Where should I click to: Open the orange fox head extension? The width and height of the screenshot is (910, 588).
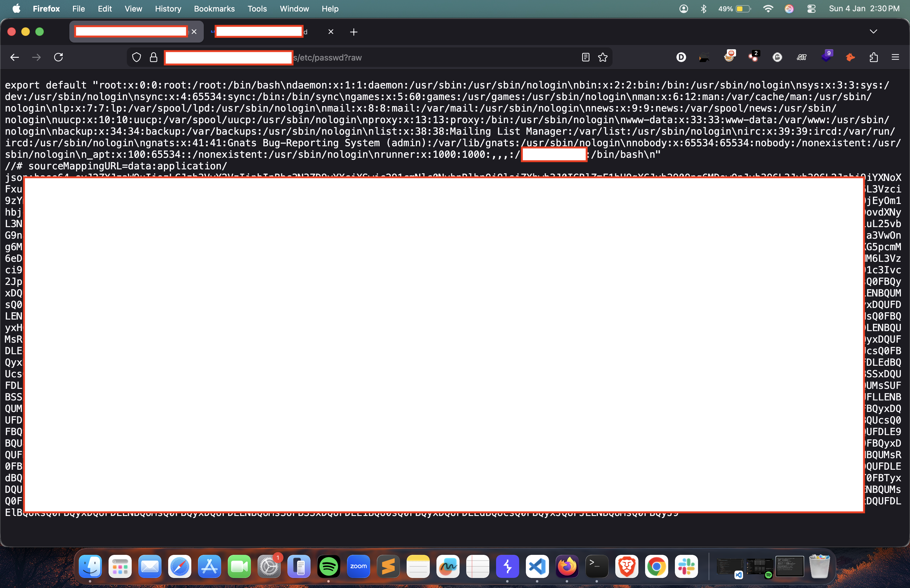(850, 57)
